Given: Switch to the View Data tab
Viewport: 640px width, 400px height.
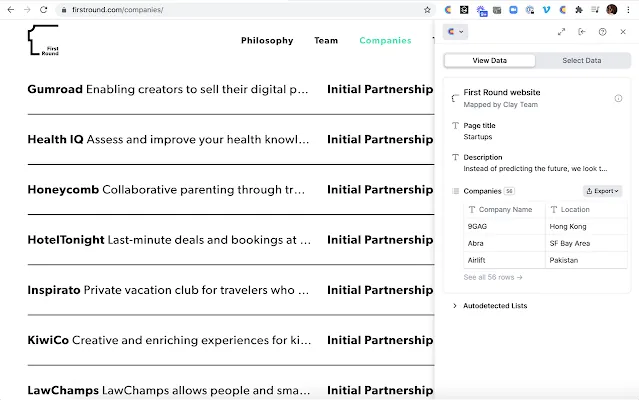Looking at the screenshot, I should point(489,60).
